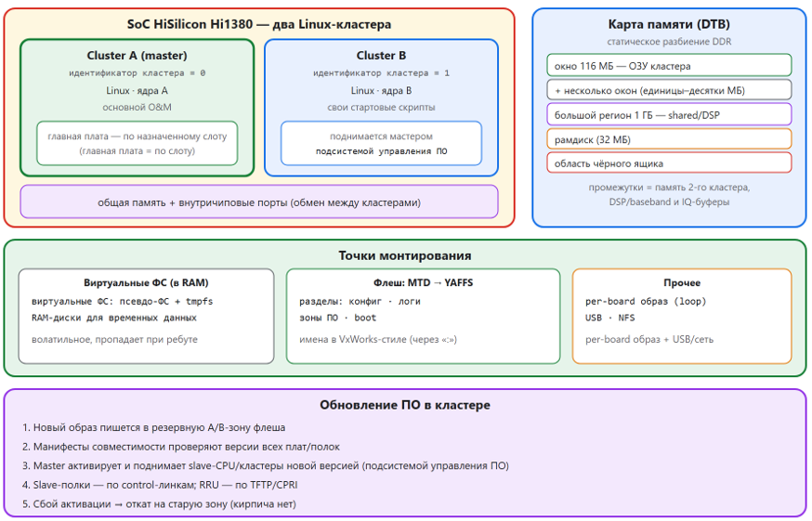Click the 'общая память + внутричиповые порты' bar

[x=259, y=202]
